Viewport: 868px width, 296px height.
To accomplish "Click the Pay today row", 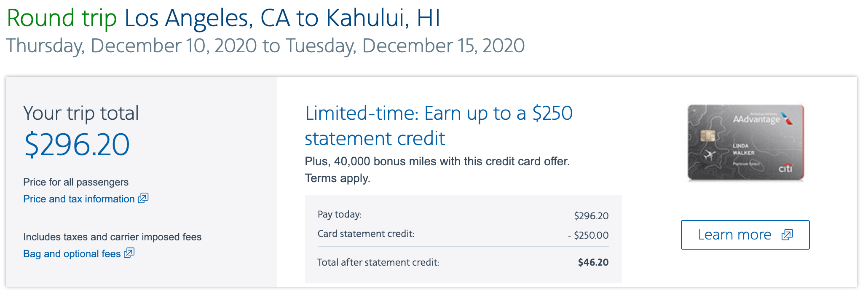I will [463, 215].
